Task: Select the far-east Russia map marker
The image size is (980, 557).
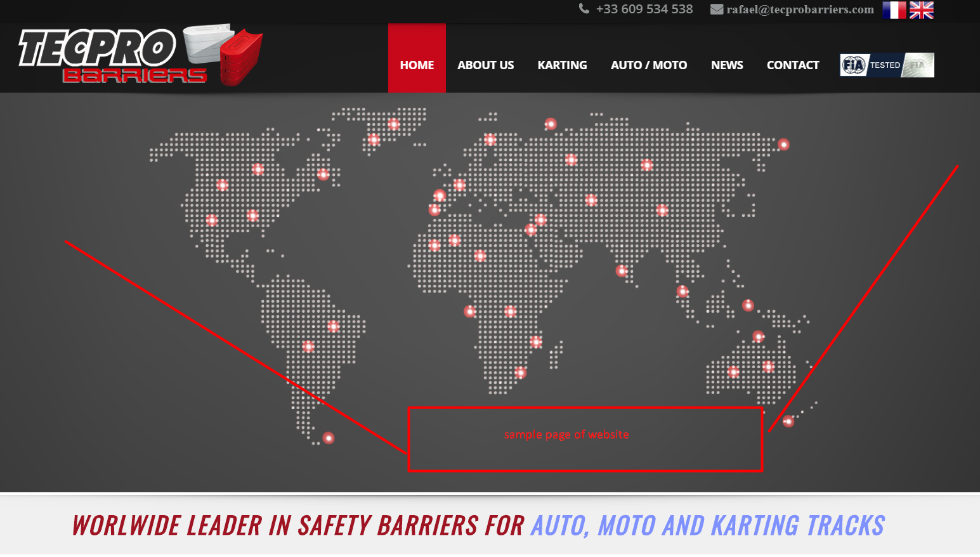Action: pos(784,145)
